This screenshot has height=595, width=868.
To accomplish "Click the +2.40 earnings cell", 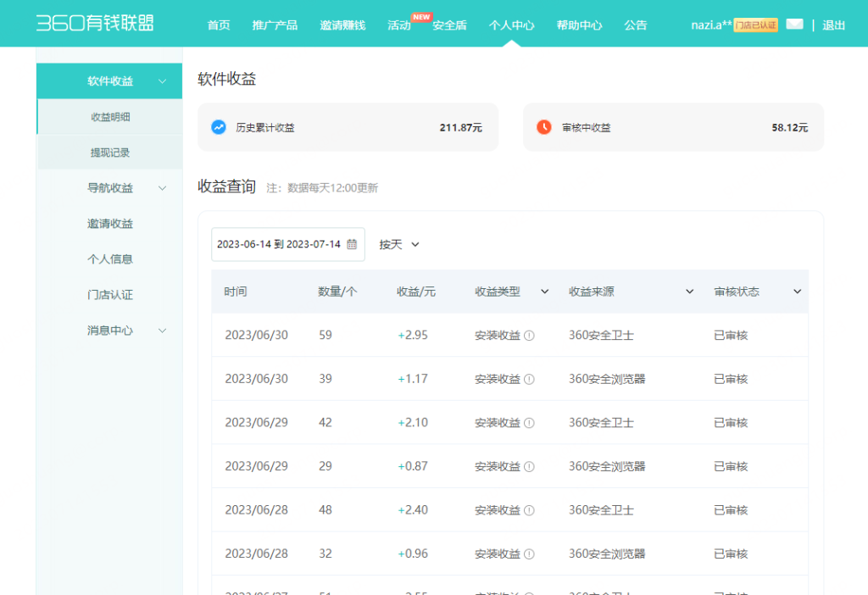I will click(x=413, y=510).
